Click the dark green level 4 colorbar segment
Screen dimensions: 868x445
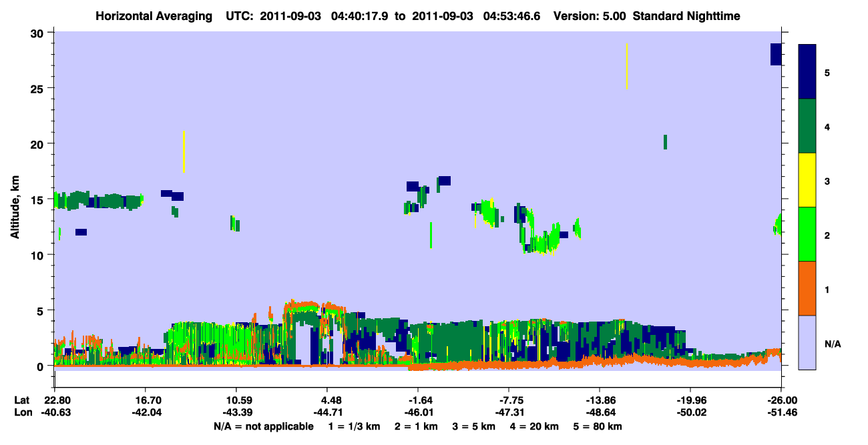pyautogui.click(x=807, y=126)
